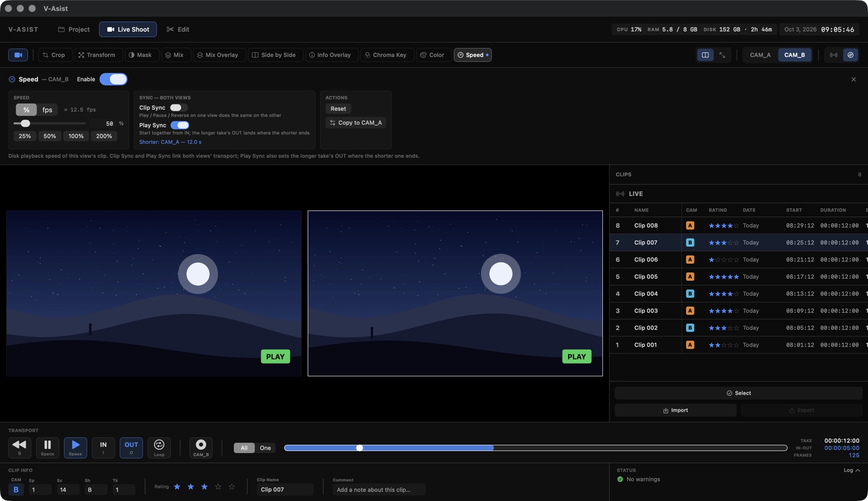The image size is (868, 501).
Task: Click the camera view icon in toolbar
Action: click(x=18, y=55)
